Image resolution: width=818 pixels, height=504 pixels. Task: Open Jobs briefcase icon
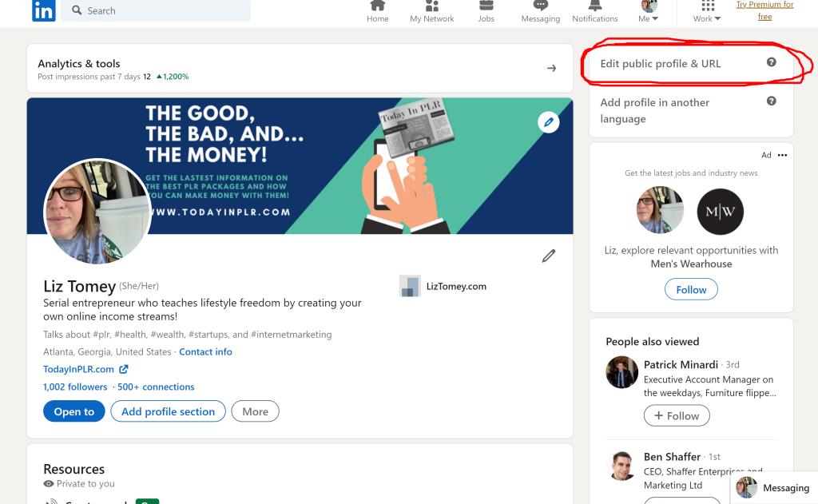[x=486, y=6]
